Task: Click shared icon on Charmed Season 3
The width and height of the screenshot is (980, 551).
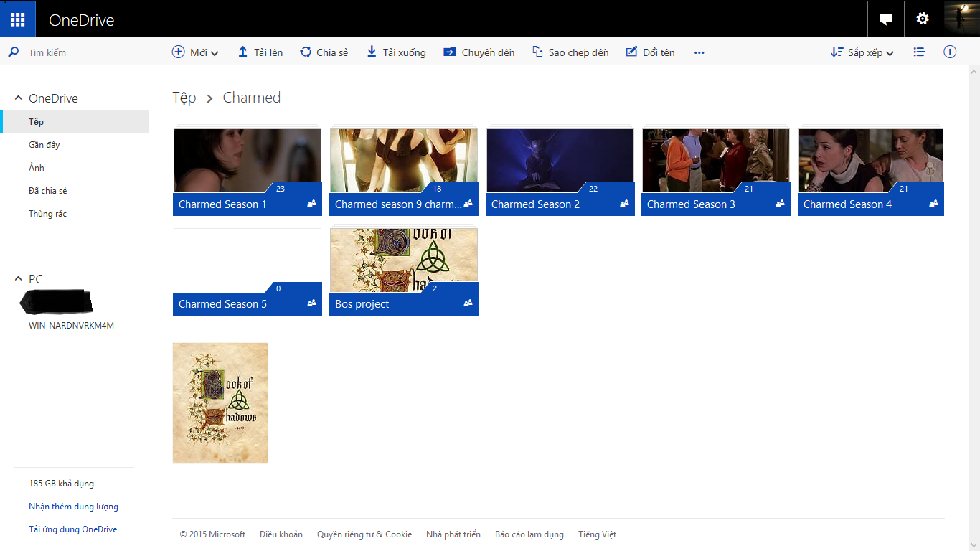Action: 780,204
